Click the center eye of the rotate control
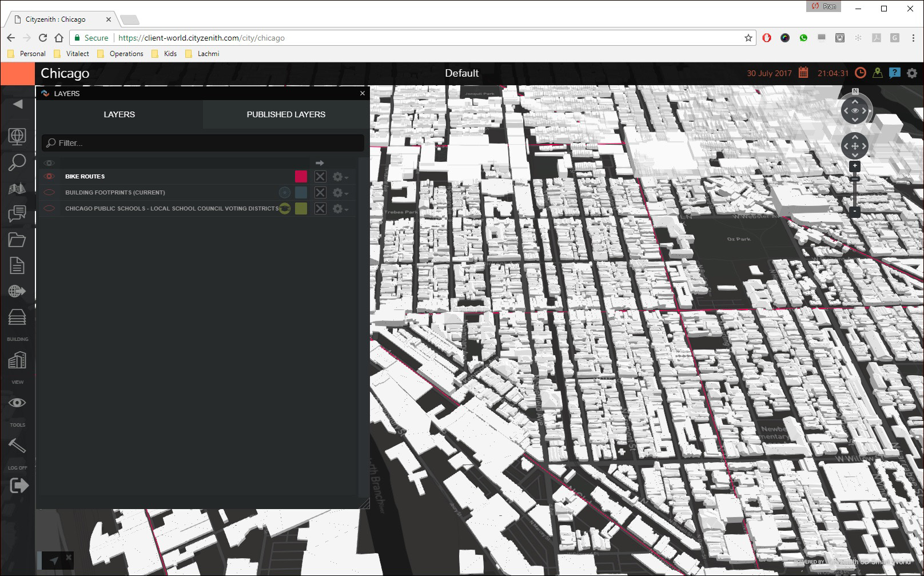924x576 pixels. 855,110
